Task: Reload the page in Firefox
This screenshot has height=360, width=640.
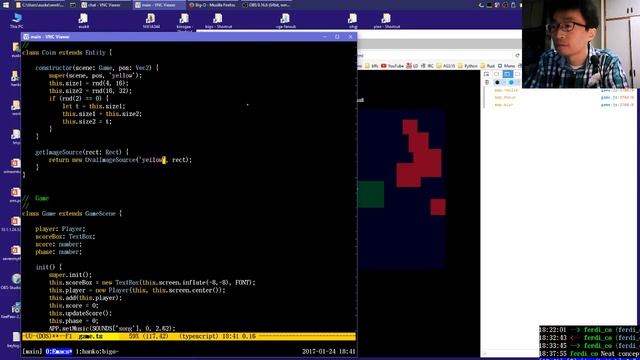Action: (518, 56)
